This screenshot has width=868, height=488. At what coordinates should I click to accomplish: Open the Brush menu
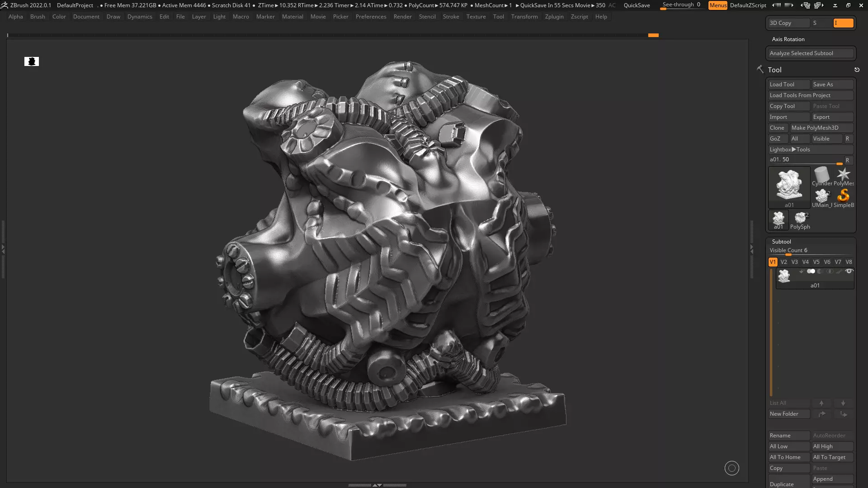click(38, 17)
